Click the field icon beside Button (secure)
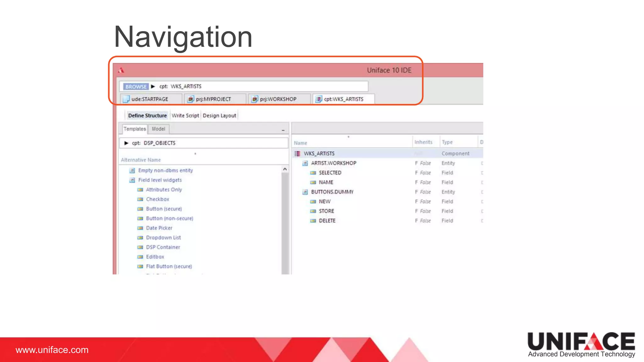The width and height of the screenshot is (644, 362). (x=140, y=209)
